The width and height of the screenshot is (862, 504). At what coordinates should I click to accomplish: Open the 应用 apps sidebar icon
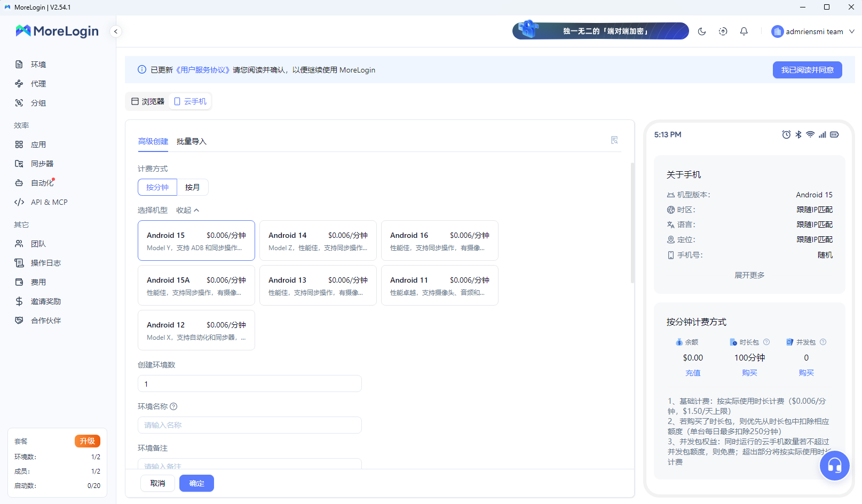(19, 145)
